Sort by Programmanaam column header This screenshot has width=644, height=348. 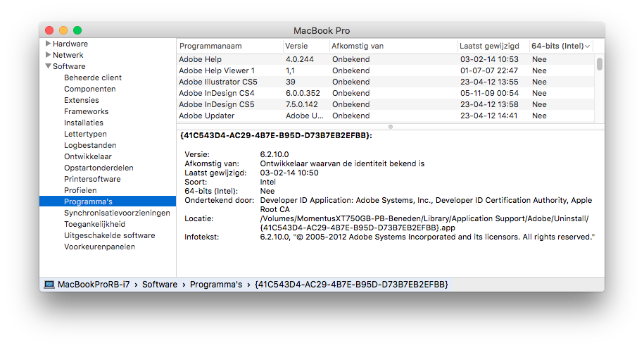pos(229,46)
